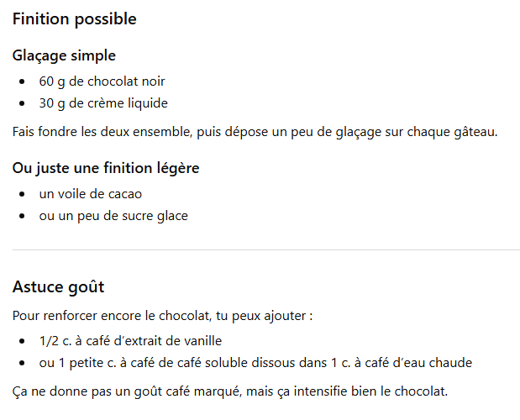Click the bullet point before "60 g de chocolat"
Image resolution: width=520 pixels, height=420 pixels.
tap(22, 82)
